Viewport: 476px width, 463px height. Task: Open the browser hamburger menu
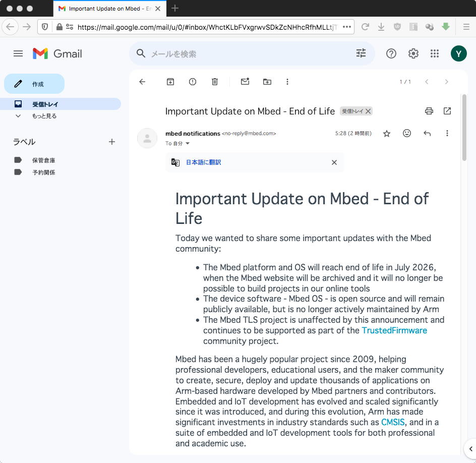[466, 27]
